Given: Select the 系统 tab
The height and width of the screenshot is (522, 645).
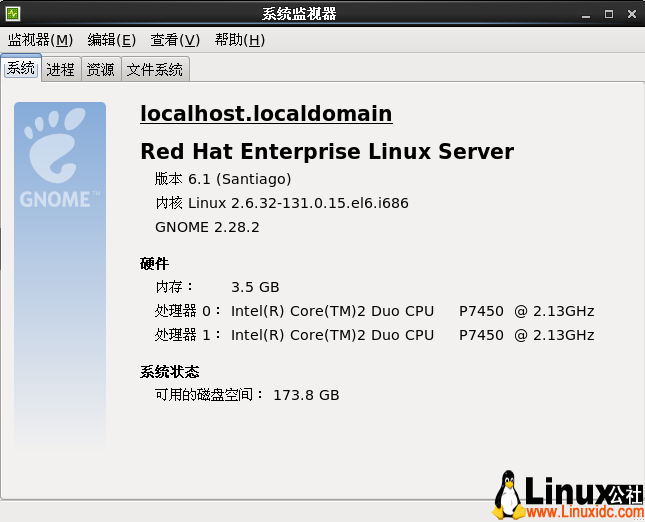Looking at the screenshot, I should [x=21, y=69].
